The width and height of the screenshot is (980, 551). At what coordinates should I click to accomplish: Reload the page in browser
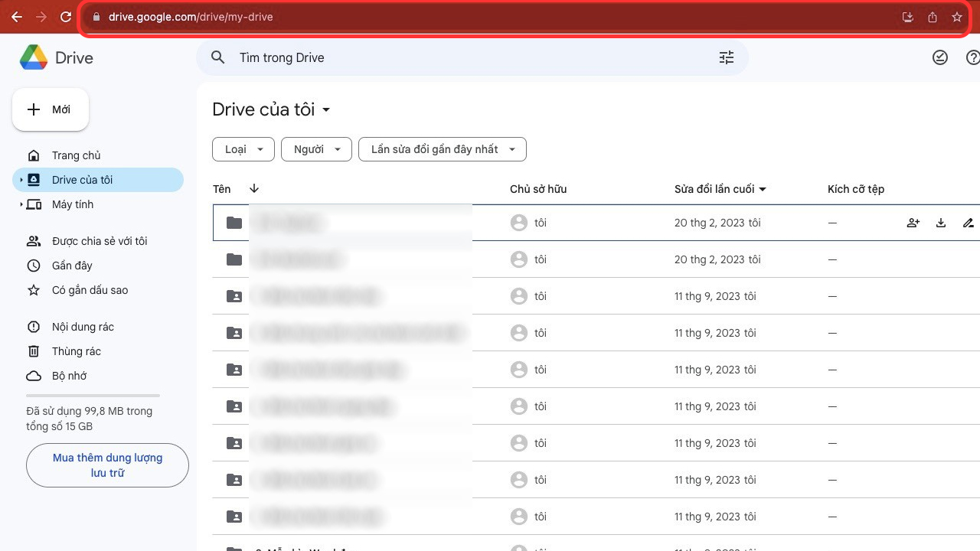[x=66, y=17]
